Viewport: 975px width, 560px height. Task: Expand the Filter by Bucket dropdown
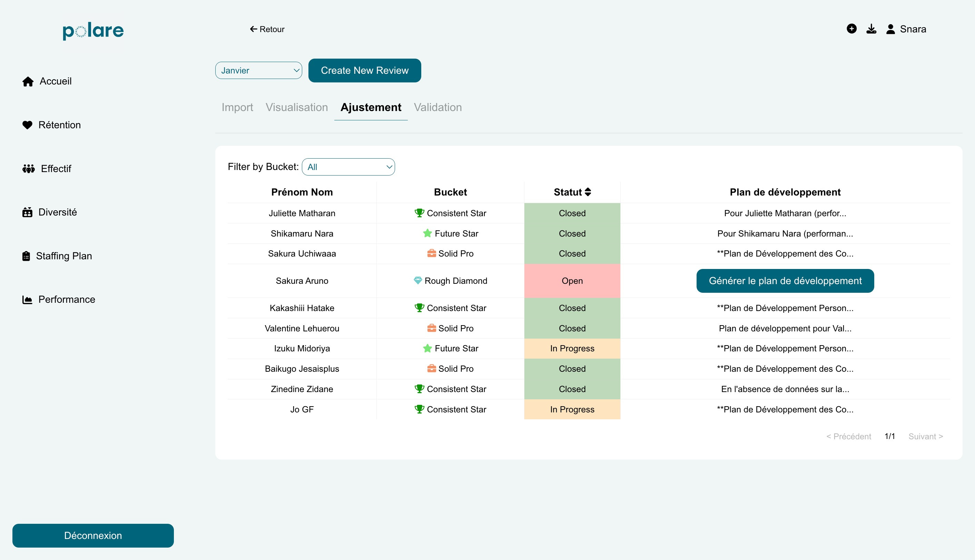pos(348,167)
